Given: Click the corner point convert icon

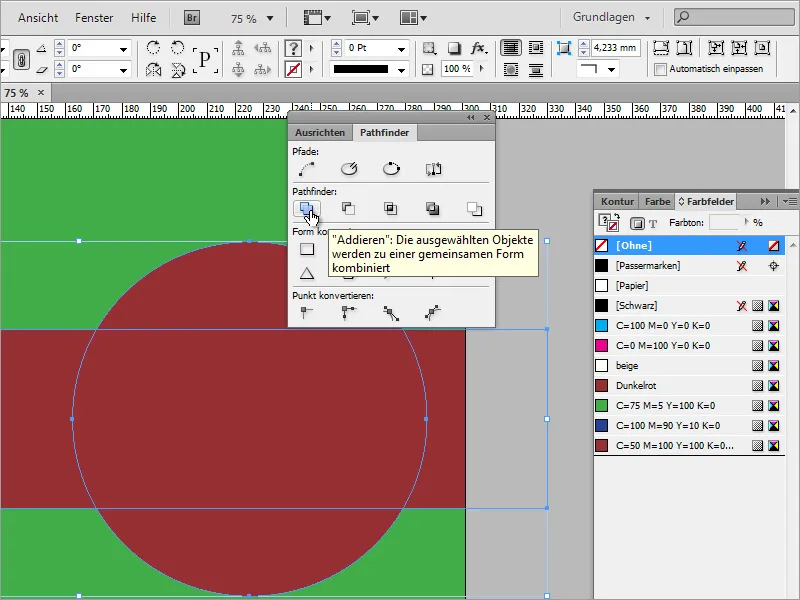Looking at the screenshot, I should 349,312.
